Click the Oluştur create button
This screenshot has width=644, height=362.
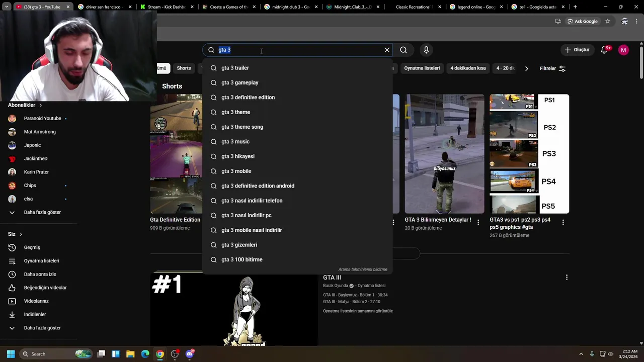[x=577, y=50]
